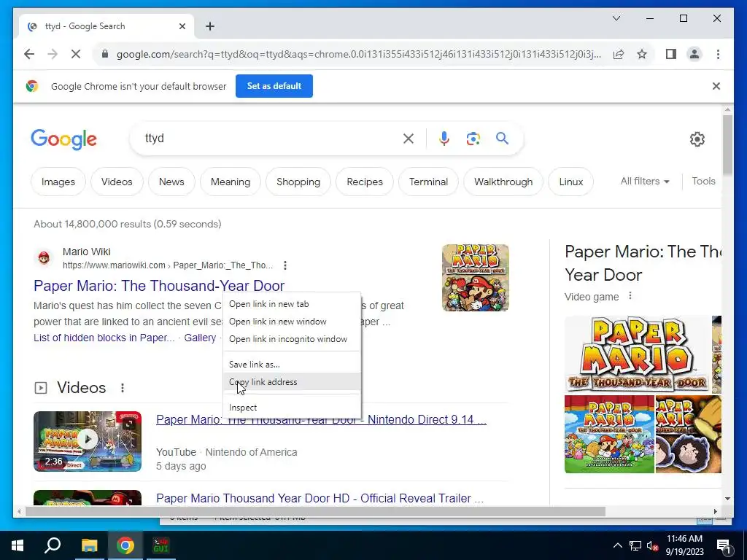Show hidden system tray icons
The image size is (747, 560).
coord(617,545)
